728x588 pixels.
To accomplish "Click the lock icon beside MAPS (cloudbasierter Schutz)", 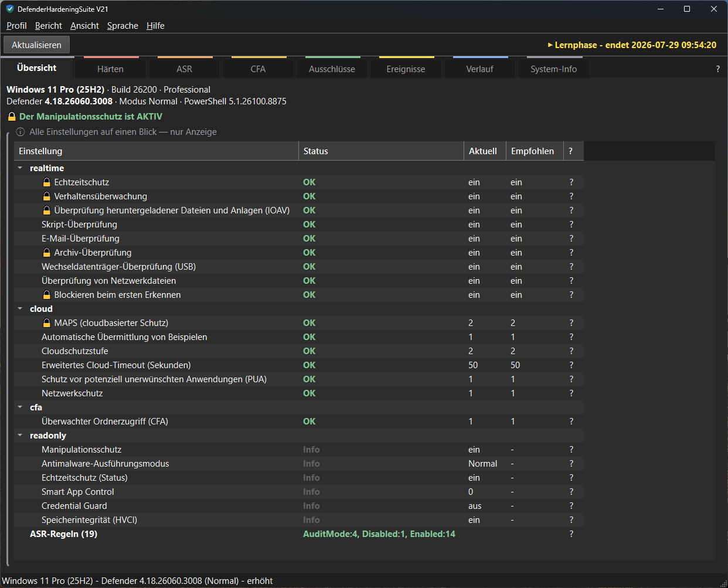I will click(x=46, y=323).
